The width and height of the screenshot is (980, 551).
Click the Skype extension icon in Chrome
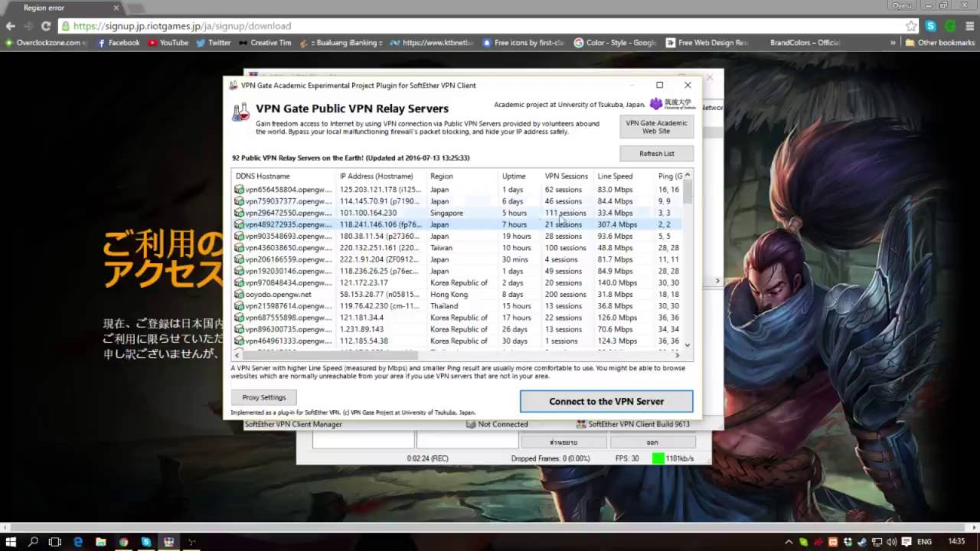pos(931,26)
